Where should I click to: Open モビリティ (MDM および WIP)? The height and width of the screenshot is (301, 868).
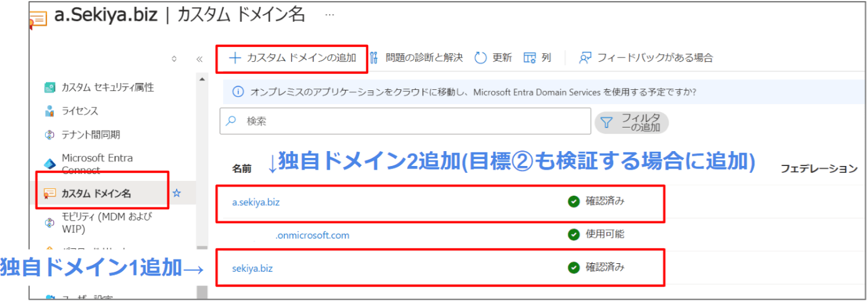[107, 222]
